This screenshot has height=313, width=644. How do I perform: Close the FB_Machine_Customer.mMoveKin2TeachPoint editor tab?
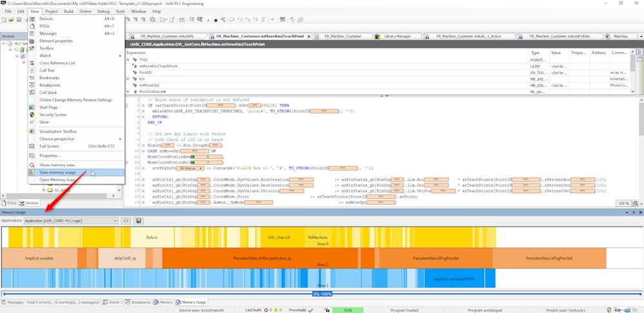(308, 37)
